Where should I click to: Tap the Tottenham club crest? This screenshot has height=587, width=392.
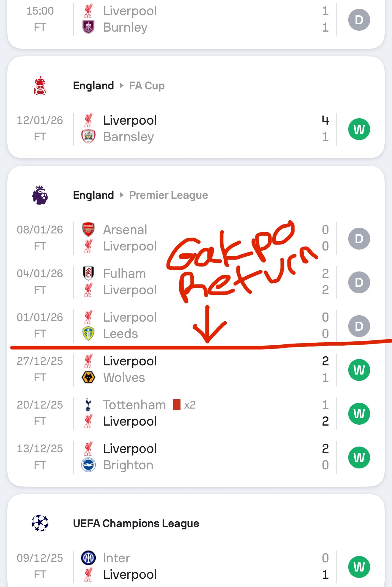(88, 405)
